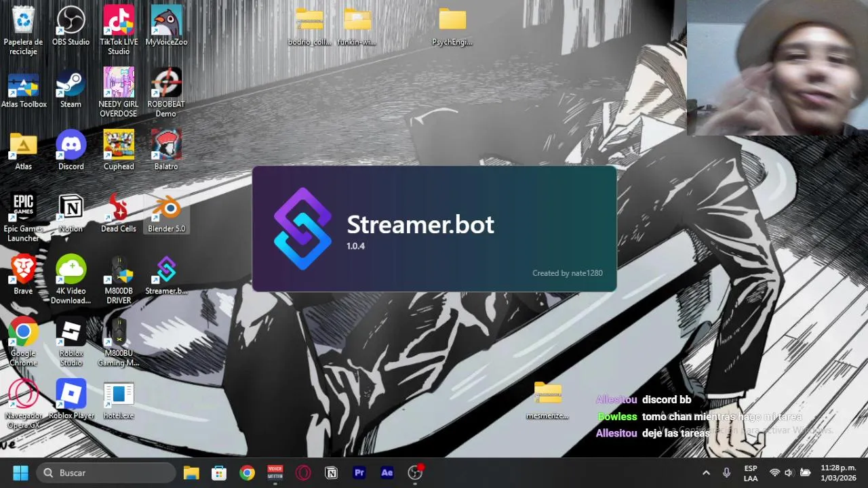868x488 pixels.
Task: Click the battery tray icon
Action: (805, 472)
